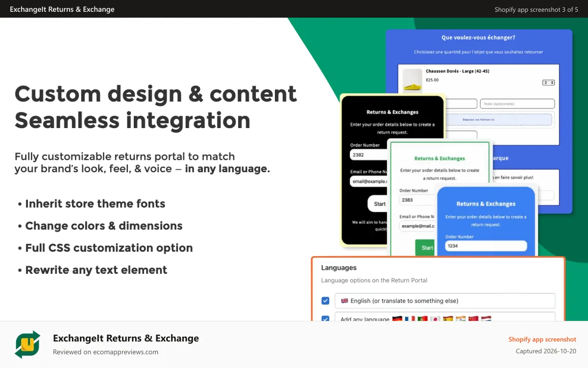The height and width of the screenshot is (368, 588).
Task: Click the ExchangeIt app logo icon
Action: 27,344
